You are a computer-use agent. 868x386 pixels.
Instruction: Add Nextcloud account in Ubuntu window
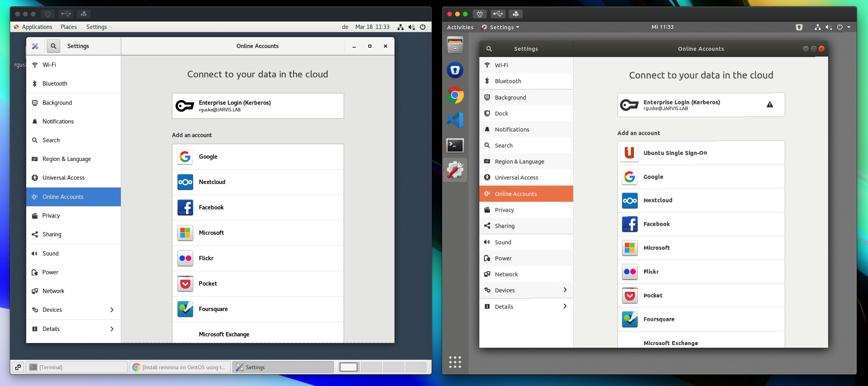coord(701,200)
